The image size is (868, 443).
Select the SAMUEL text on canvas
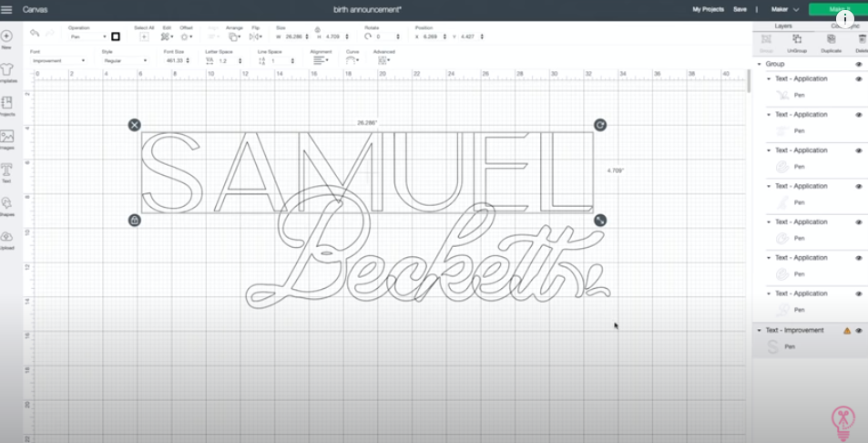(366, 172)
